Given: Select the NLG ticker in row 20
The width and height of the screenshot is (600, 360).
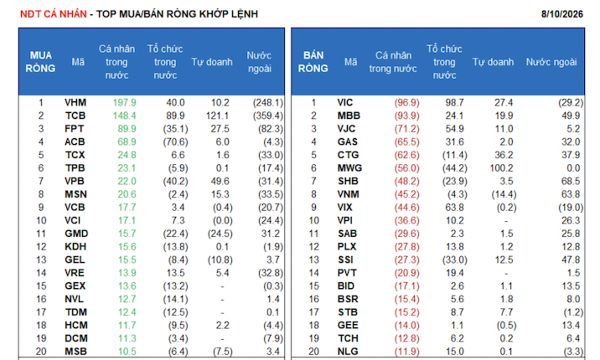Looking at the screenshot, I should 347,351.
